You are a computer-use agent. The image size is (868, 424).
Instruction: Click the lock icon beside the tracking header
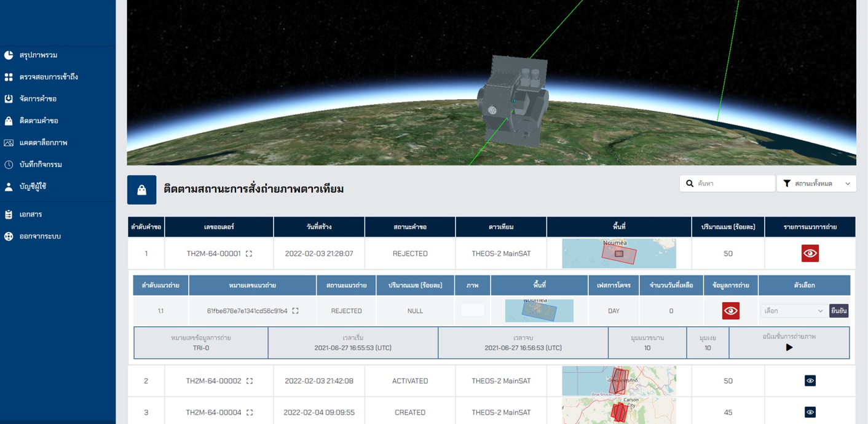point(141,190)
